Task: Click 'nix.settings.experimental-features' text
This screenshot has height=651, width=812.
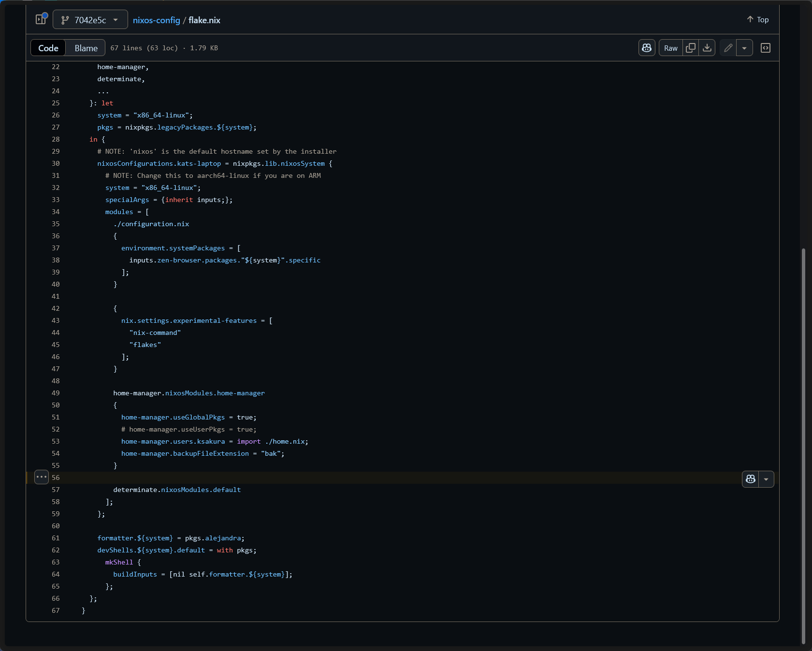Action: (189, 320)
